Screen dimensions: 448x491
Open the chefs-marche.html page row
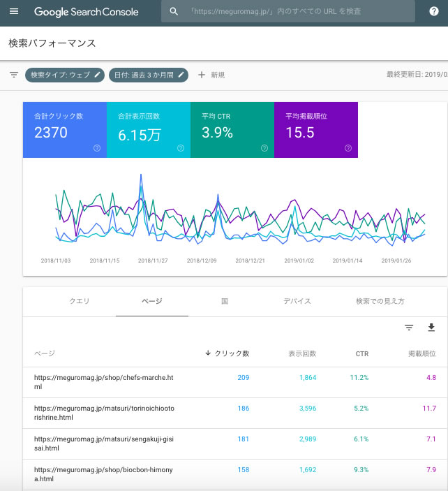(x=103, y=381)
